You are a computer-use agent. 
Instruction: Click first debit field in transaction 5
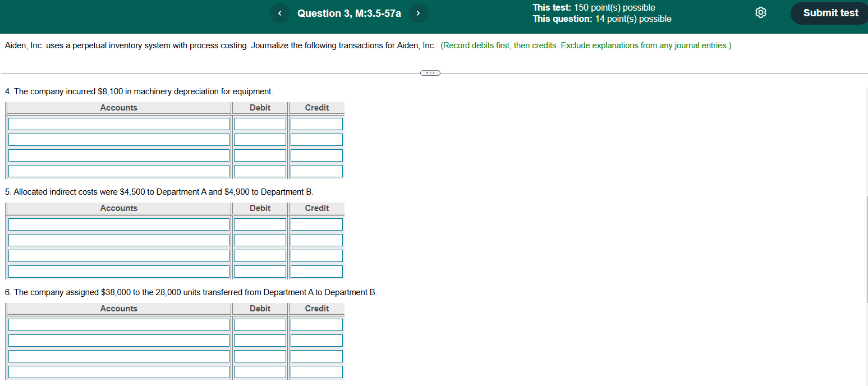pos(260,224)
